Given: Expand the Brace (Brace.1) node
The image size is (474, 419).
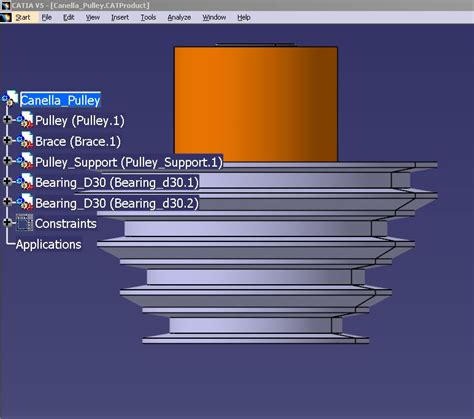Looking at the screenshot, I should point(7,140).
